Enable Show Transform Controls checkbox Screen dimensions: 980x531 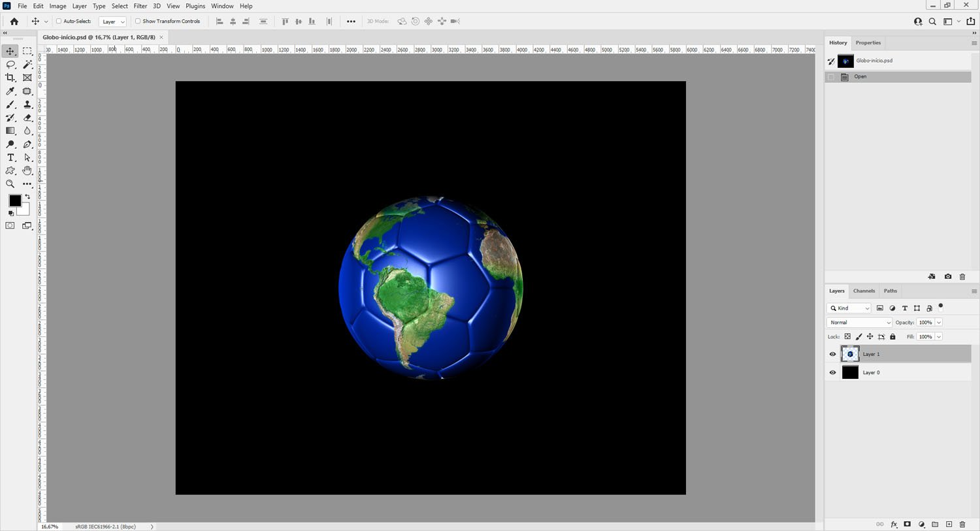(138, 22)
